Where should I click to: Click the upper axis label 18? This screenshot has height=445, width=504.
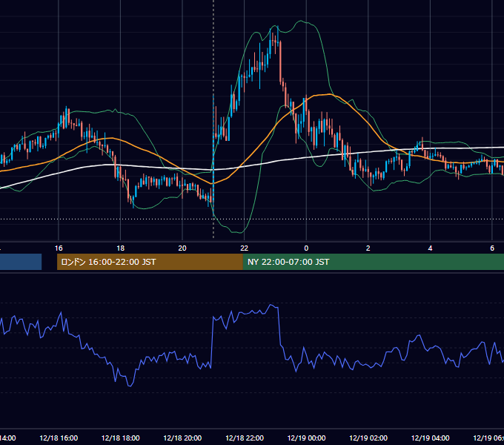tap(120, 248)
